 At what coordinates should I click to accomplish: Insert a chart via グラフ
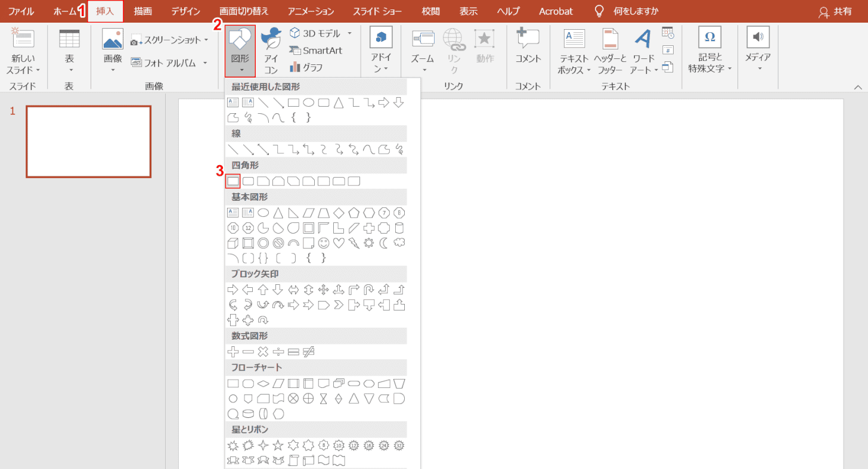306,67
